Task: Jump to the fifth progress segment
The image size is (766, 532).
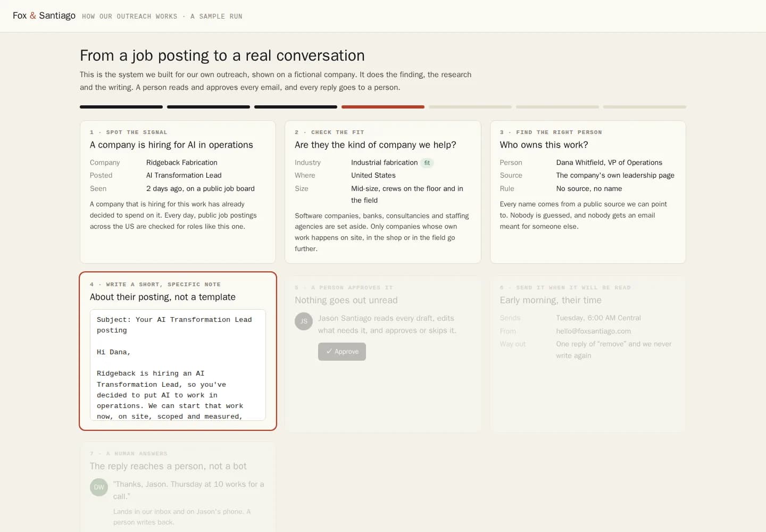Action: coord(470,107)
